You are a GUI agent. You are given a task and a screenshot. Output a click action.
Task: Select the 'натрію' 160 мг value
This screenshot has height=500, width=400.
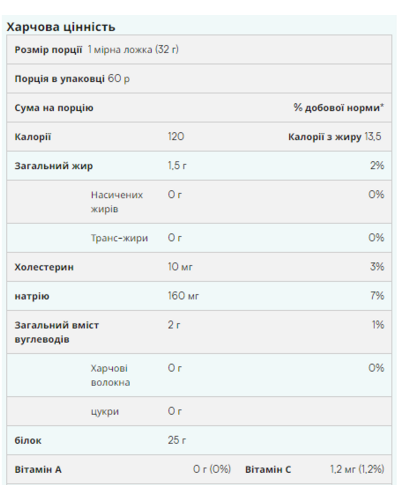[183, 296]
